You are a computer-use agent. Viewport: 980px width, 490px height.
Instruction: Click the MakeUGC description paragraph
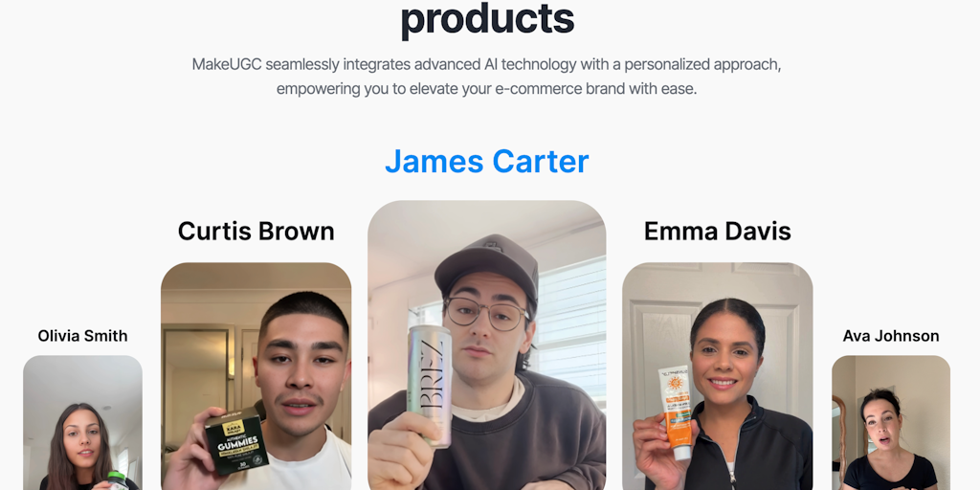point(487,77)
